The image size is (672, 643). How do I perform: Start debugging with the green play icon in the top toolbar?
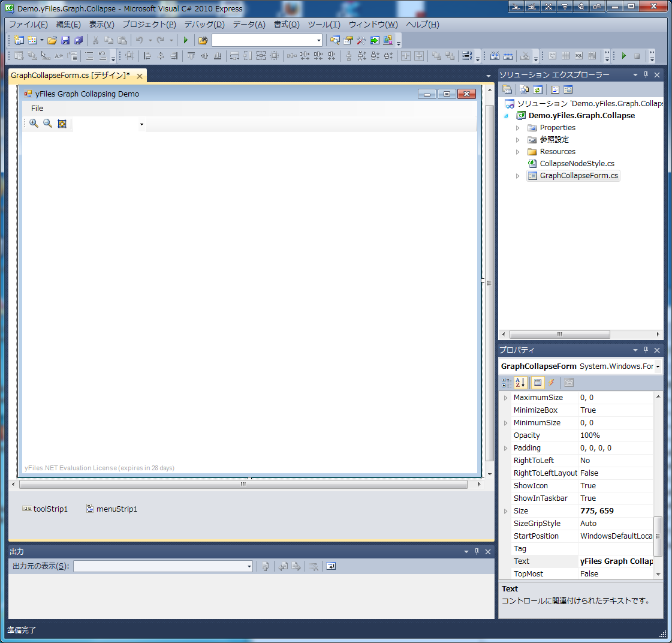pos(186,40)
